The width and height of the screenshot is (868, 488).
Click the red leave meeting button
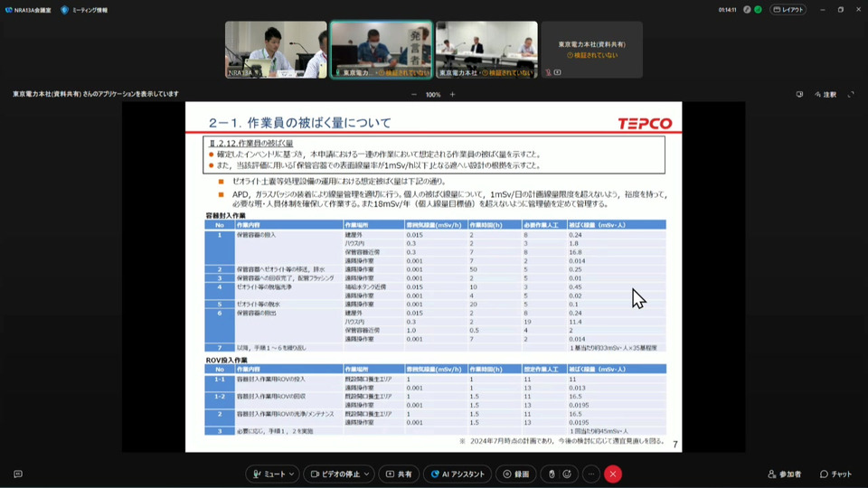613,474
